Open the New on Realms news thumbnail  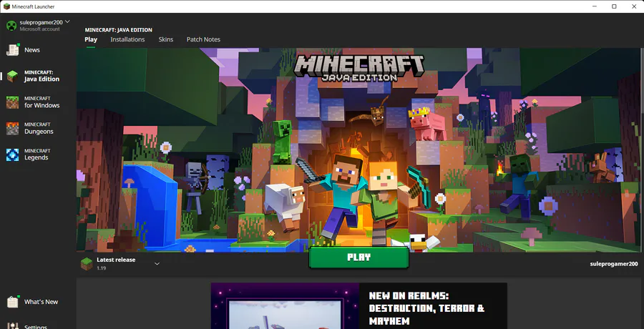coord(285,305)
